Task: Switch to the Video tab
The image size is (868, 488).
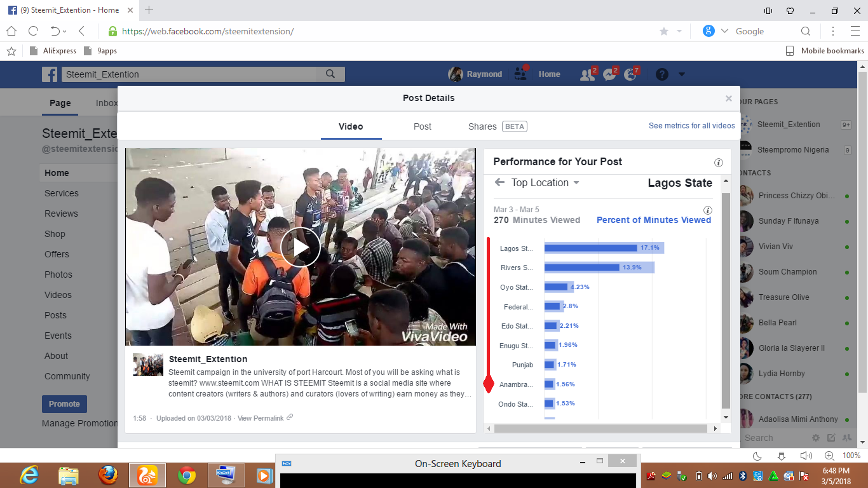Action: (x=351, y=126)
